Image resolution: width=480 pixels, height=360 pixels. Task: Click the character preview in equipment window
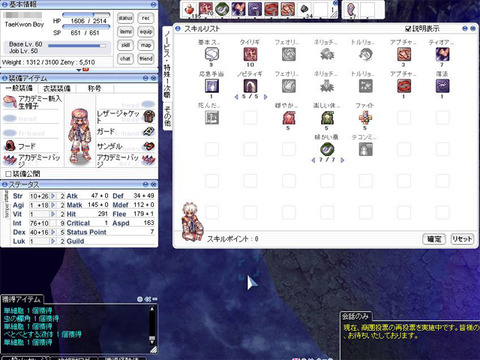(80, 135)
